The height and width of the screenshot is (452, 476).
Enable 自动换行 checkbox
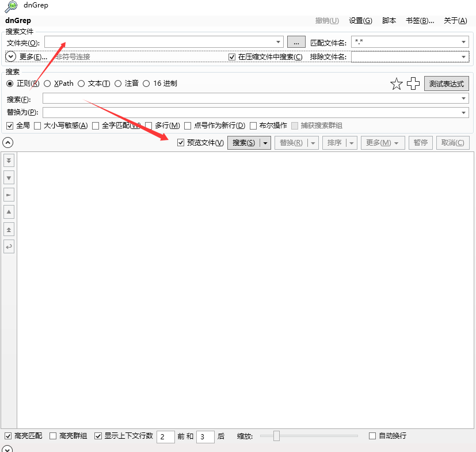click(372, 436)
